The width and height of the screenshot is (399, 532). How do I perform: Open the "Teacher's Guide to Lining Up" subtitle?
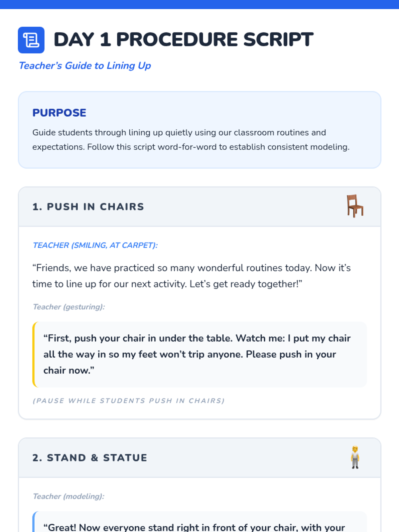pos(85,66)
